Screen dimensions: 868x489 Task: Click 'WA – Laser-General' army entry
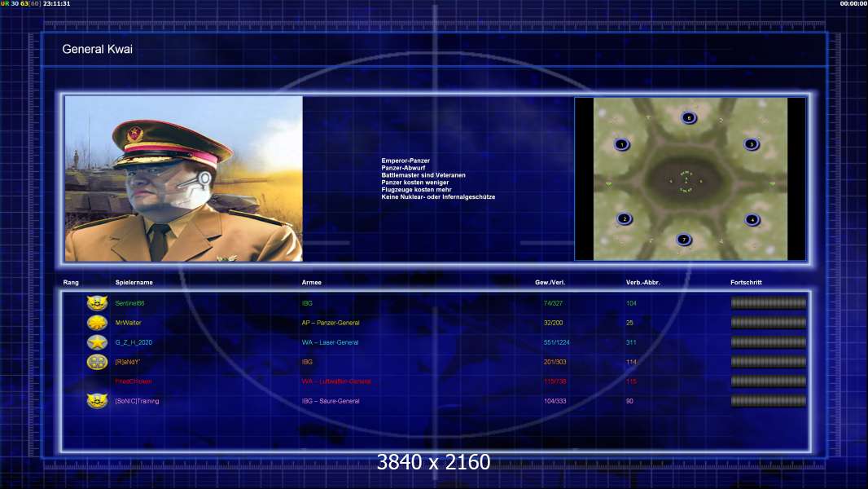point(330,342)
